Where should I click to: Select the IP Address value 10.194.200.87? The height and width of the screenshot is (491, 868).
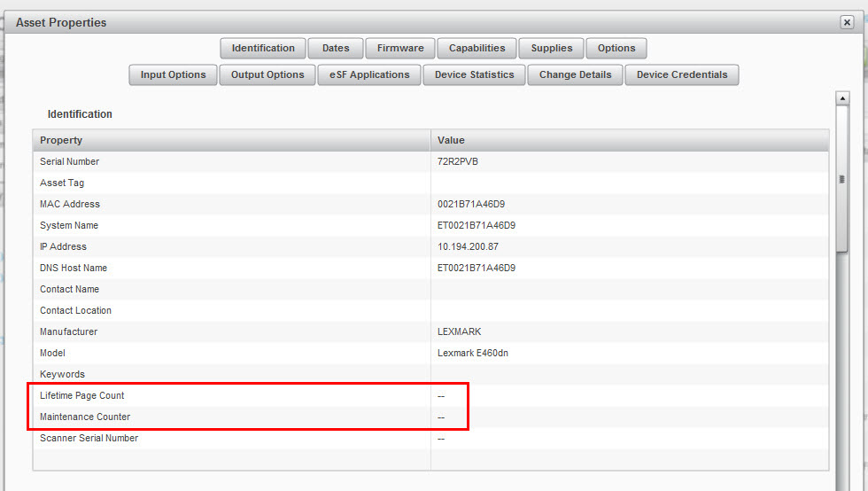(x=468, y=246)
